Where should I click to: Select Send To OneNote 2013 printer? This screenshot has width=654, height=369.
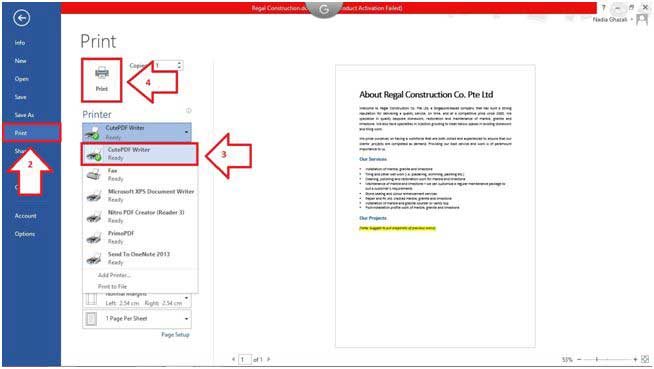coord(139,258)
